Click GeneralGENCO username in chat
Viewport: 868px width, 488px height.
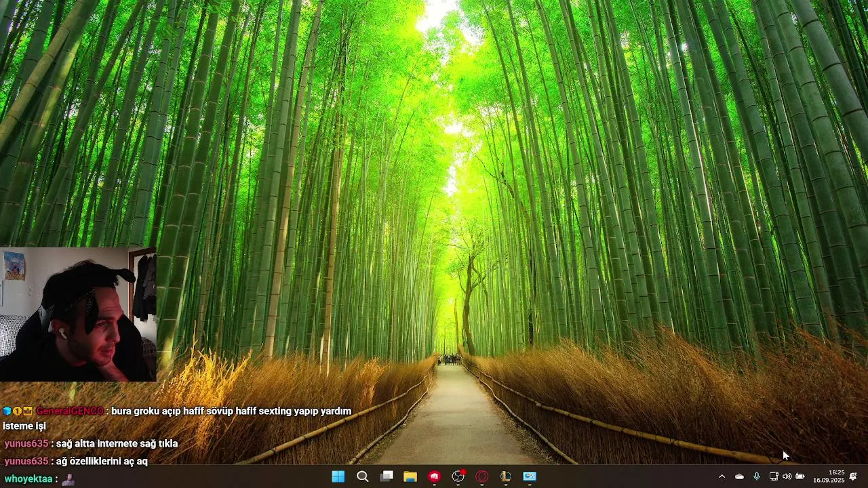pyautogui.click(x=70, y=411)
